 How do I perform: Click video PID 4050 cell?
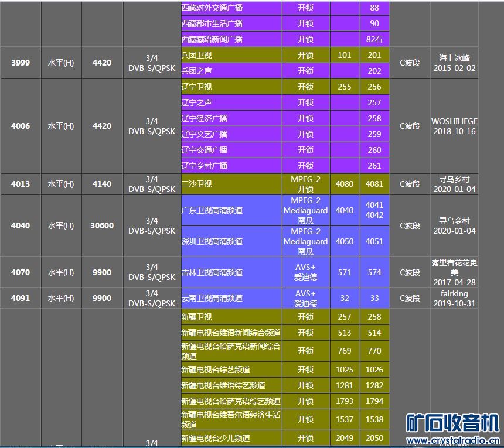[345, 241]
